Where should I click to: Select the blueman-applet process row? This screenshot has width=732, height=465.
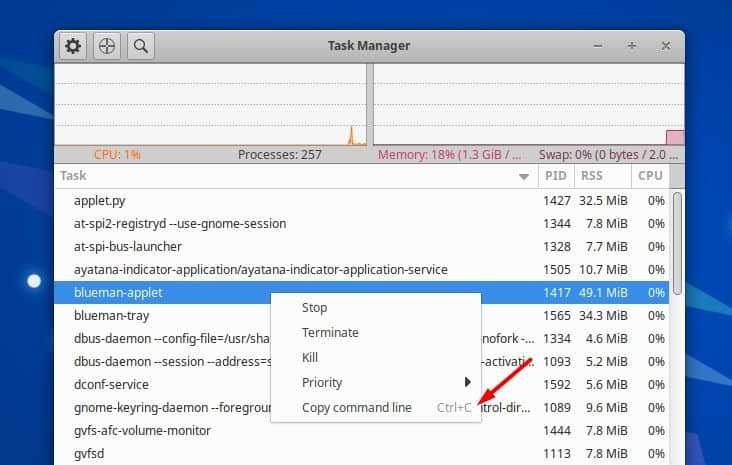(x=362, y=293)
